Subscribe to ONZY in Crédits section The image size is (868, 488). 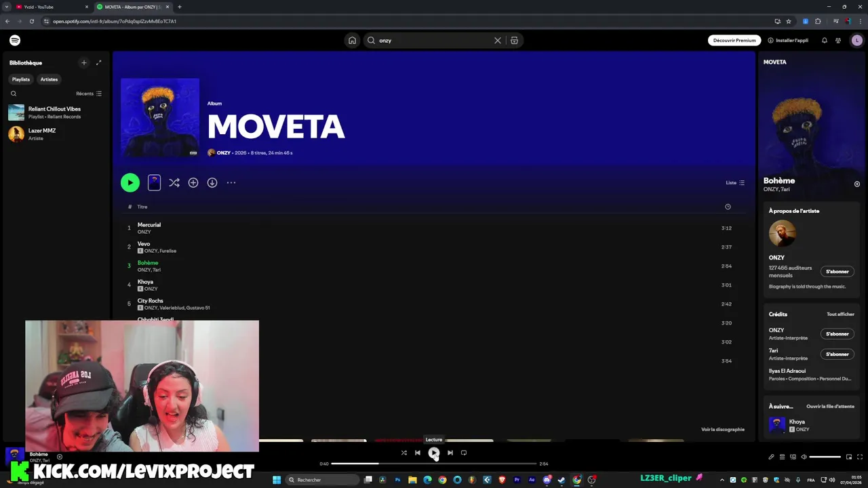(837, 334)
